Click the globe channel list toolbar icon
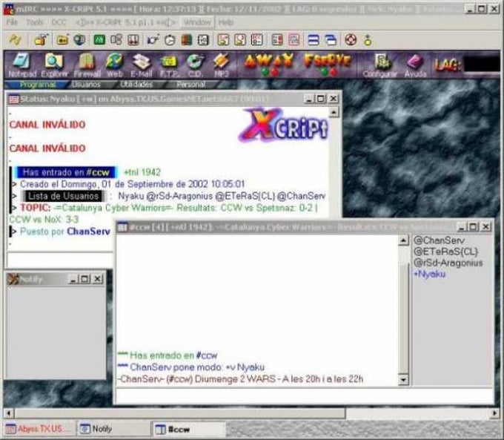504x440 pixels. click(x=79, y=40)
